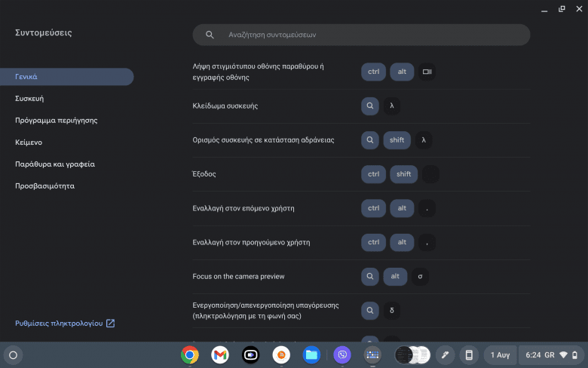Click the Wi-Fi status icon in the tray
This screenshot has width=588, height=368.
(563, 355)
